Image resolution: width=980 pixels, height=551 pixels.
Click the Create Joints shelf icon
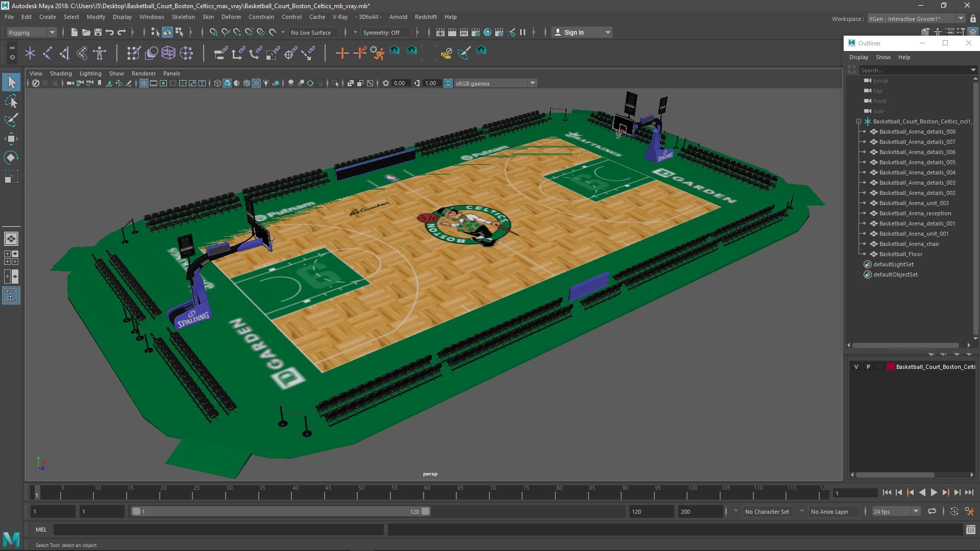click(47, 53)
